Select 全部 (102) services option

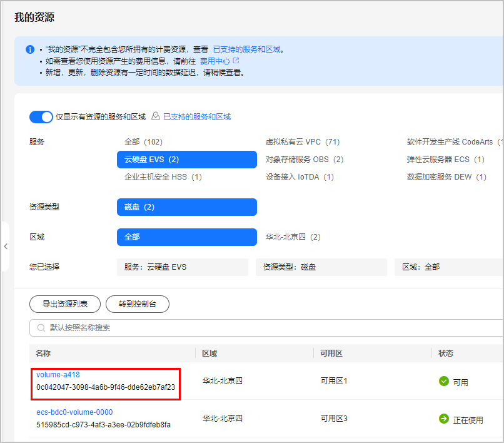(143, 142)
